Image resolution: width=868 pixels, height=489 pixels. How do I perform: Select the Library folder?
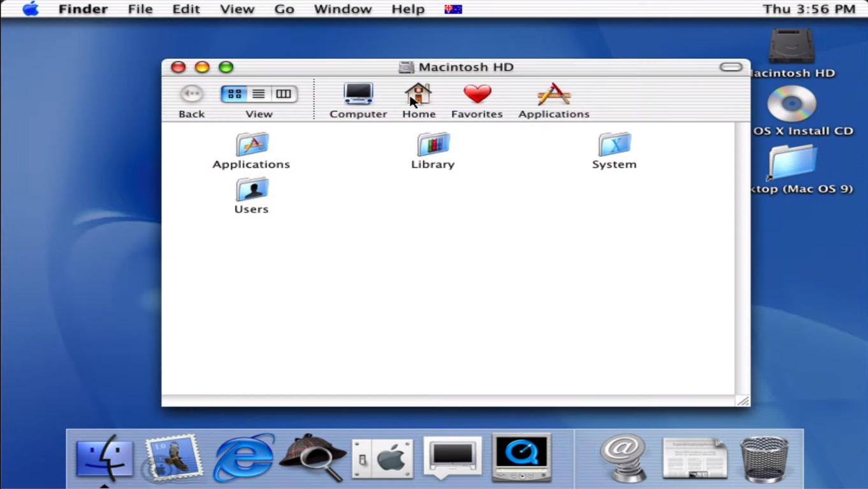pos(433,151)
